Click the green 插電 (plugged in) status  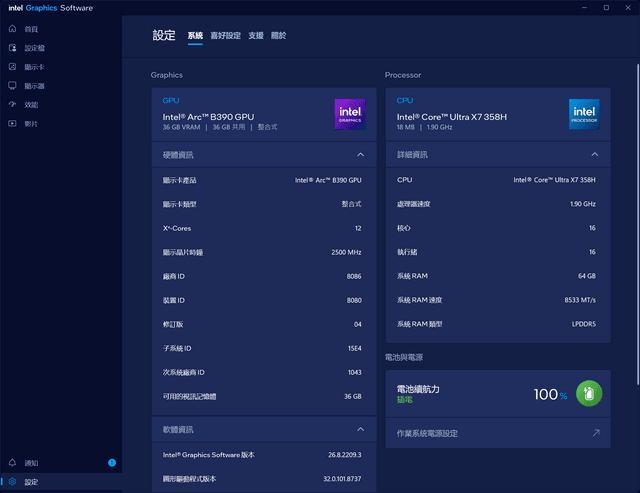click(404, 400)
